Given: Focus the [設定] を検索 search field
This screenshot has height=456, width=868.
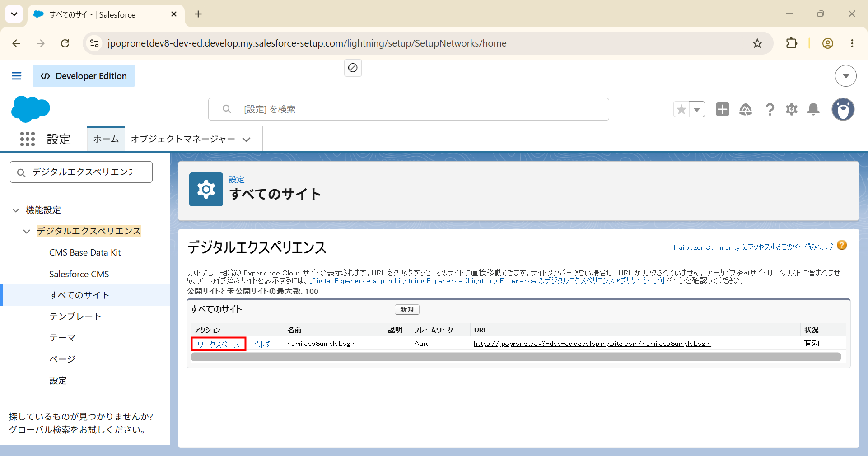Looking at the screenshot, I should (408, 109).
